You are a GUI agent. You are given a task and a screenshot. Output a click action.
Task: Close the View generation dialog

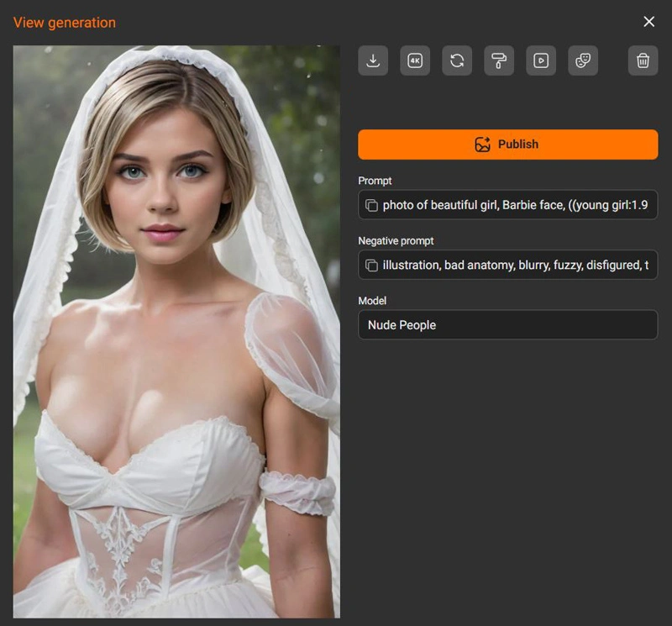pos(648,22)
